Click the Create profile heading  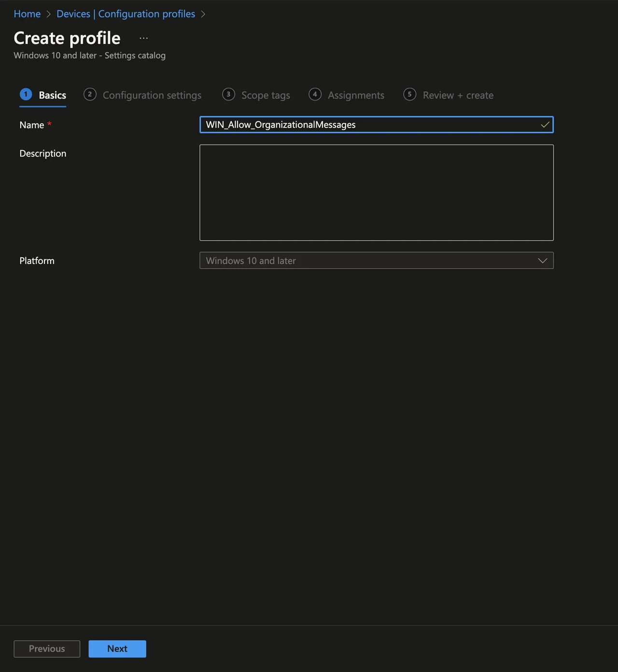pyautogui.click(x=67, y=38)
